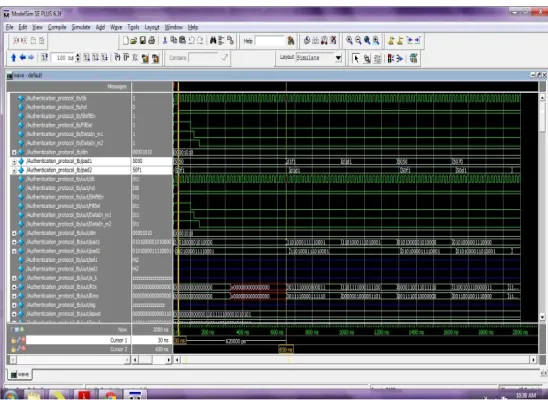Image resolution: width=548 pixels, height=400 pixels.
Task: Click the Find binoculars icon
Action: click(213, 41)
